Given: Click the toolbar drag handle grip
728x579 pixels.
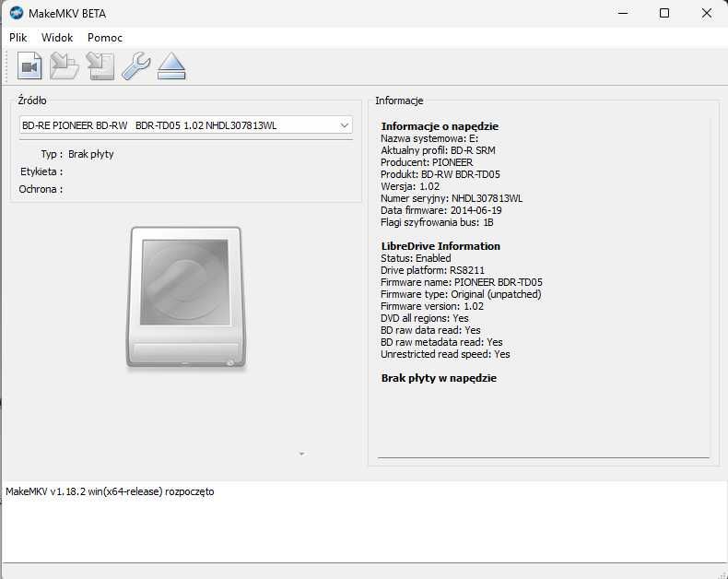Looking at the screenshot, I should pyautogui.click(x=6, y=66).
